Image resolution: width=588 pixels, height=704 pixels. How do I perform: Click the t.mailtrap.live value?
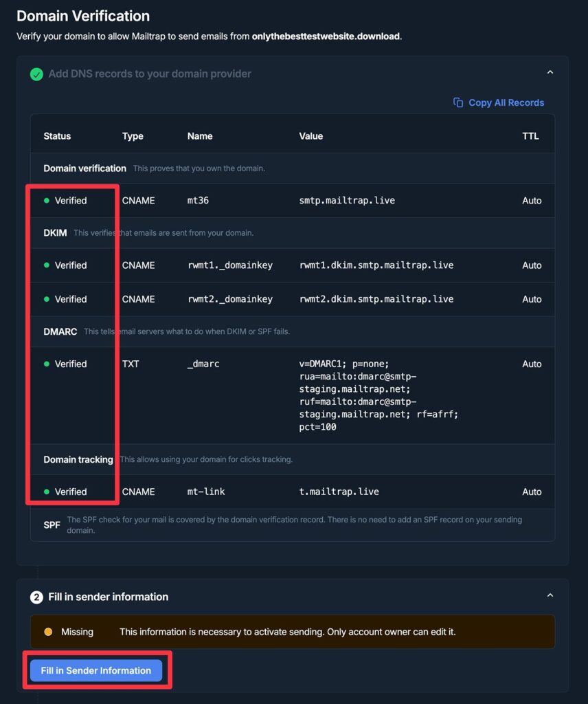(339, 492)
